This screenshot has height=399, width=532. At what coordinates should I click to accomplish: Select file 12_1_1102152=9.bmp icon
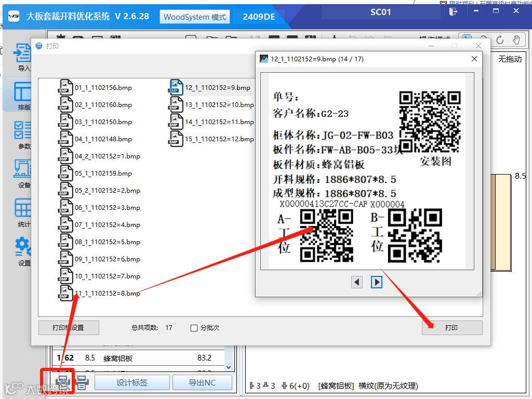176,87
